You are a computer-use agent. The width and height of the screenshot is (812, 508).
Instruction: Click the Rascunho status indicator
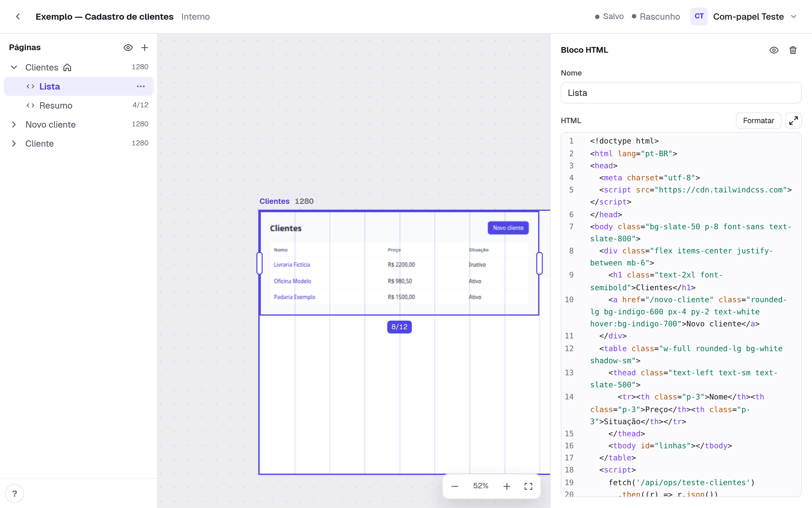(x=656, y=17)
